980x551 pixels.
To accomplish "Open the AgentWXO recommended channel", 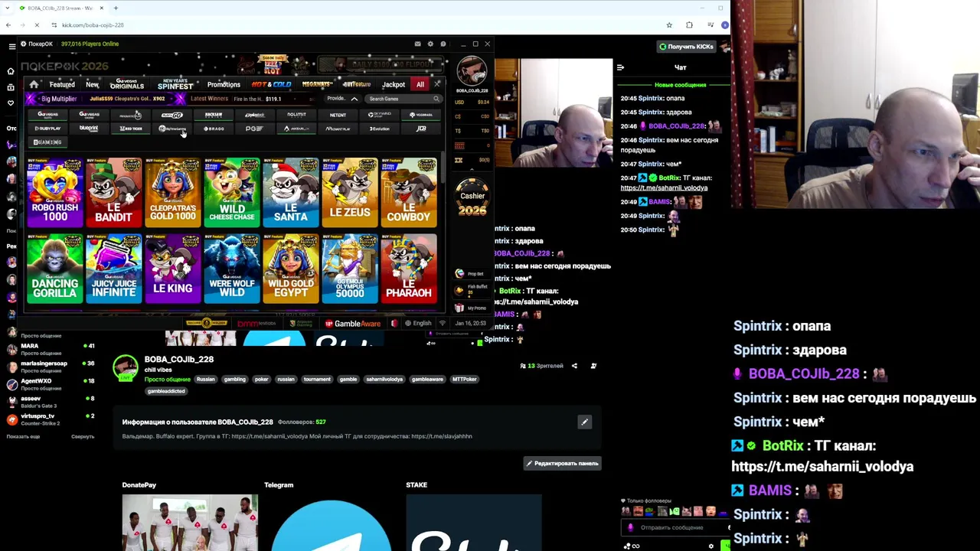I will tap(49, 384).
